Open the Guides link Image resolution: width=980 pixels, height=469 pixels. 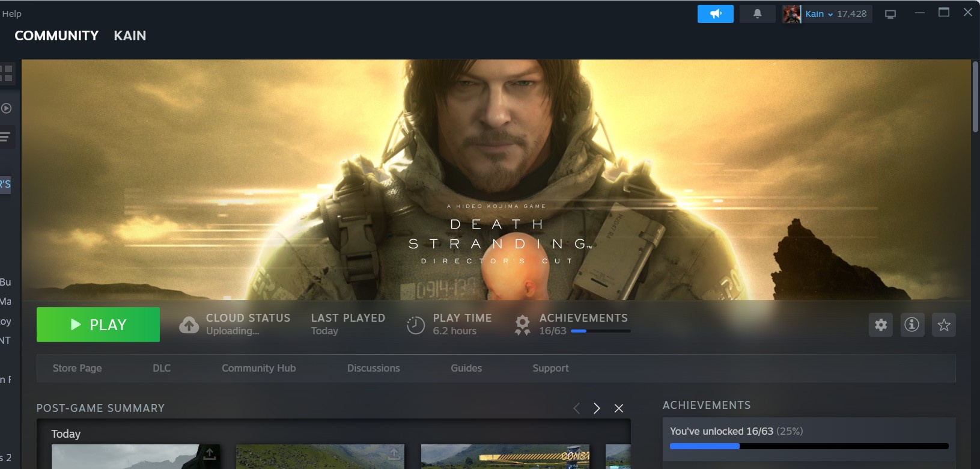(x=466, y=368)
